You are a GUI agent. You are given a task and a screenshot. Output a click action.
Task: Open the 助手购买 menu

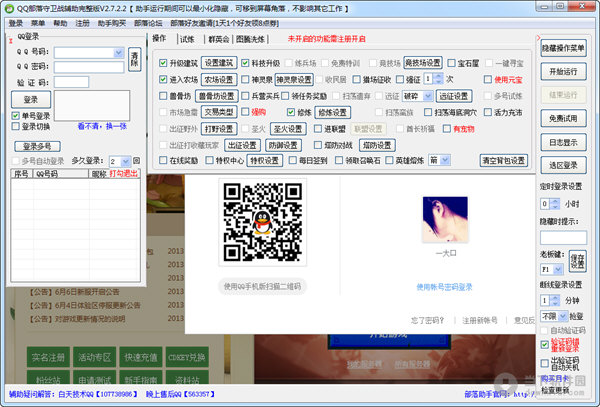pos(112,23)
